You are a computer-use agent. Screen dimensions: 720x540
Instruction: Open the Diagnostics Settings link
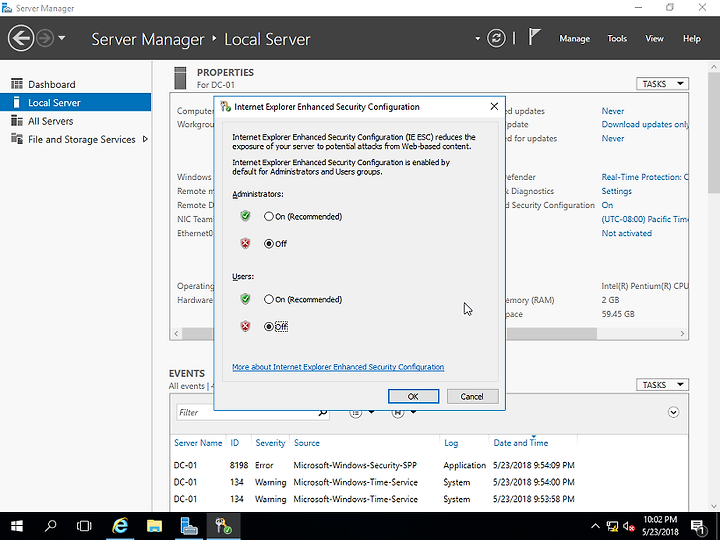tap(616, 191)
